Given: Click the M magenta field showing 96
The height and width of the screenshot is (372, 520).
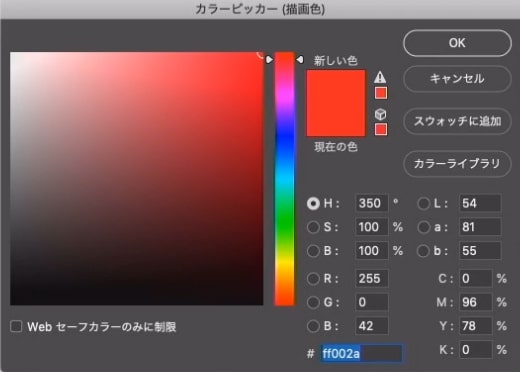Looking at the screenshot, I should (x=475, y=302).
